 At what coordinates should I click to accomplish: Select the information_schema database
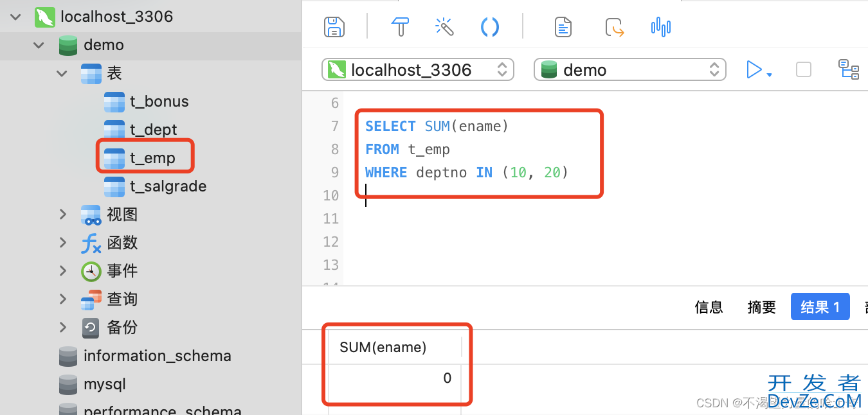coord(157,356)
